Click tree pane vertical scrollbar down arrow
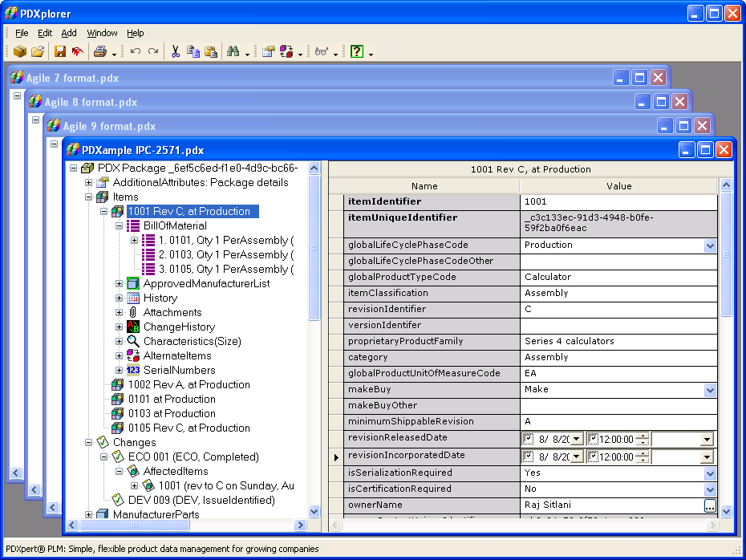Image resolution: width=746 pixels, height=560 pixels. (x=314, y=512)
